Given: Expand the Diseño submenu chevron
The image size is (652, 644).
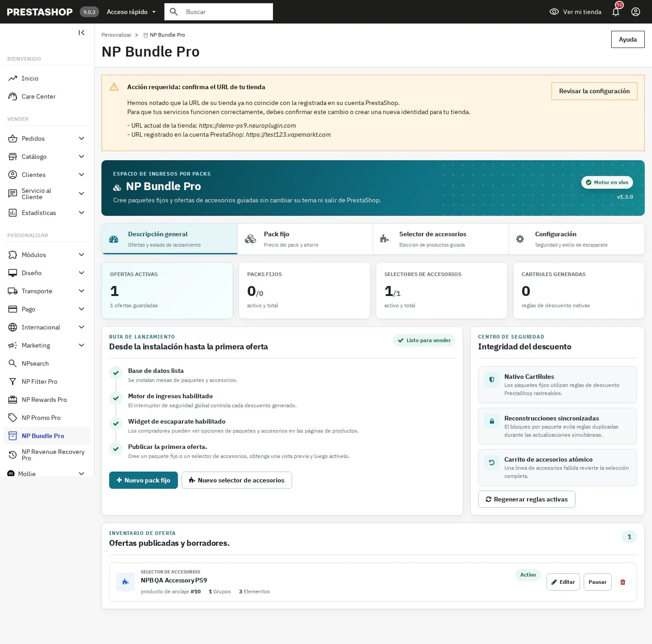Looking at the screenshot, I should coord(81,273).
